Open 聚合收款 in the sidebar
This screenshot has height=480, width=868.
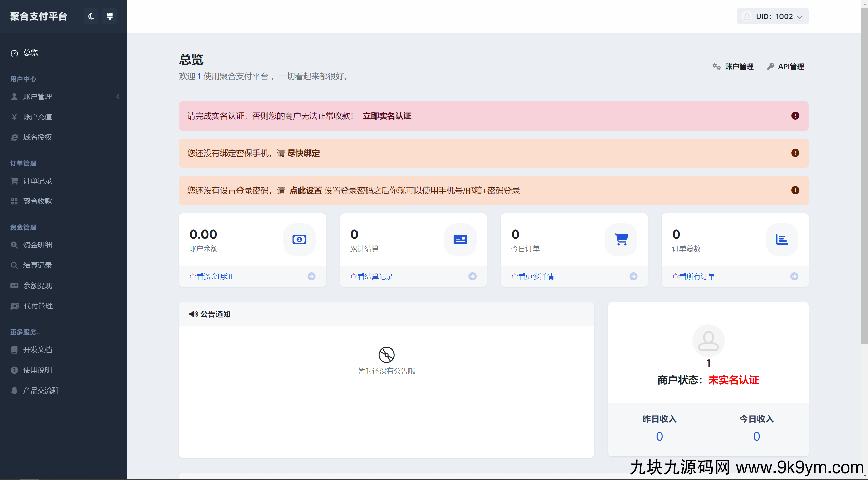pyautogui.click(x=37, y=201)
